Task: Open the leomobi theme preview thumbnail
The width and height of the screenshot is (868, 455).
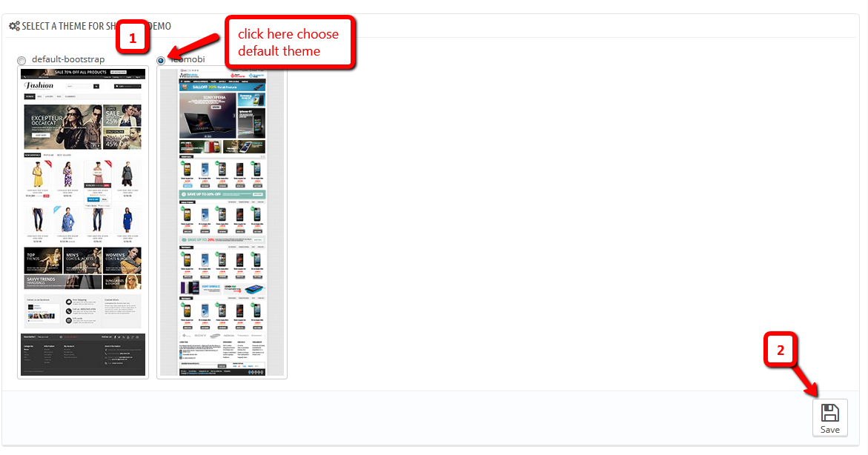Action: (x=222, y=222)
